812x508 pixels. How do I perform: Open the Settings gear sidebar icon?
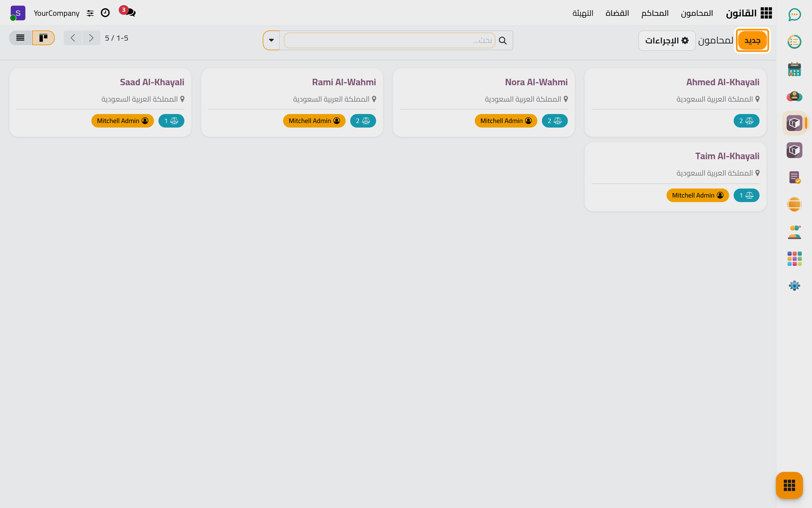pyautogui.click(x=794, y=286)
